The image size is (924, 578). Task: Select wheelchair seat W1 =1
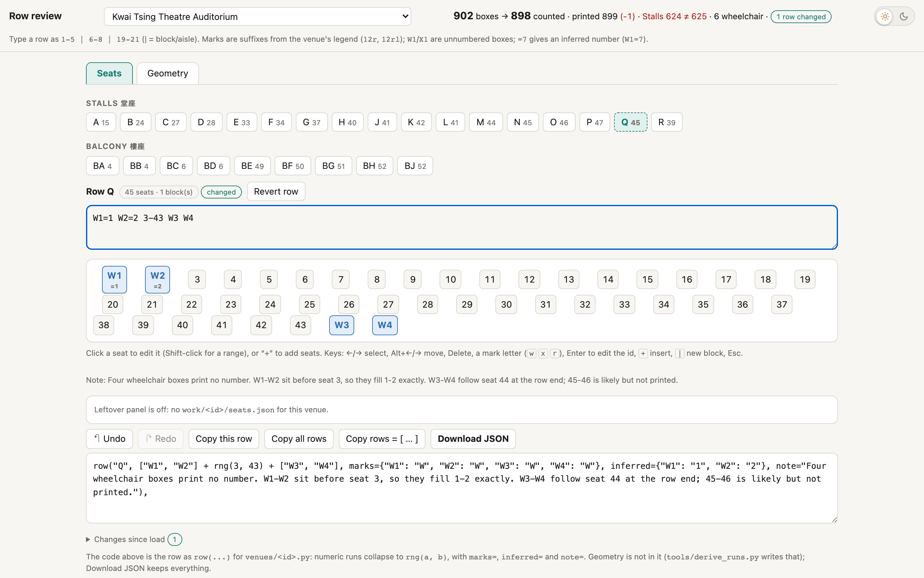(115, 280)
